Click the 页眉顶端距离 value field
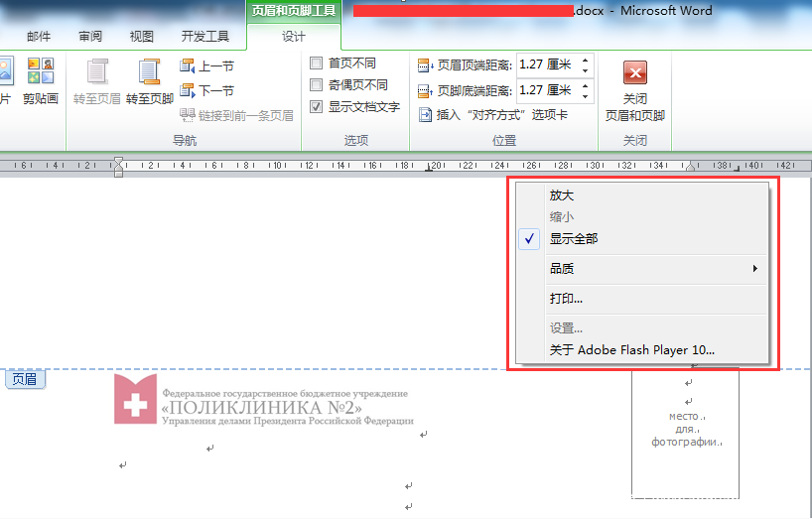The width and height of the screenshot is (812, 519). coord(546,65)
